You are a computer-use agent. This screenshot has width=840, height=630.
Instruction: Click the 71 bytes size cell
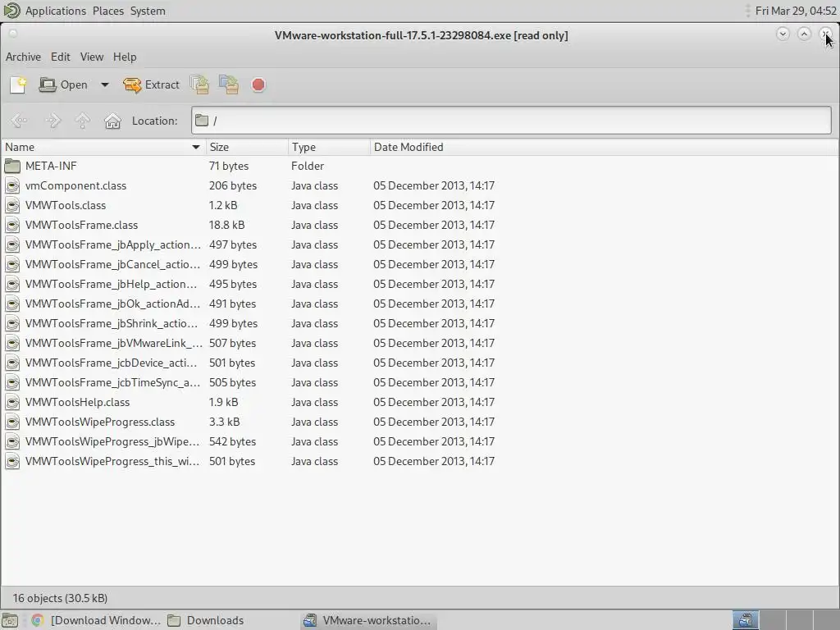point(229,166)
